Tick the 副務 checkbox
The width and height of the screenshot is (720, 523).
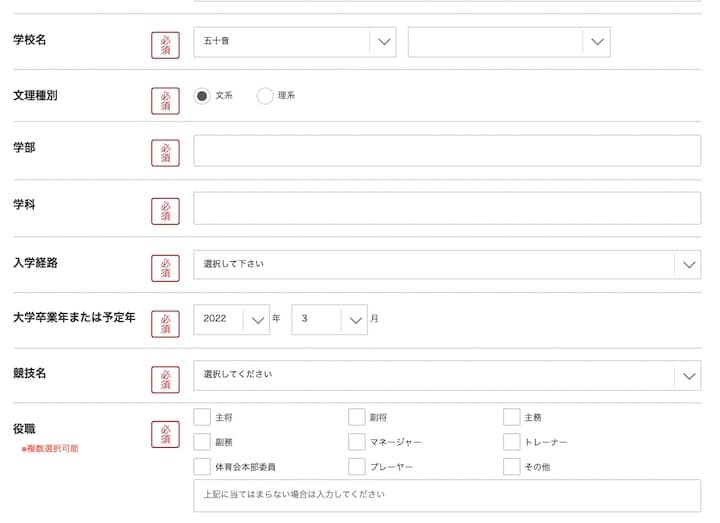click(202, 442)
